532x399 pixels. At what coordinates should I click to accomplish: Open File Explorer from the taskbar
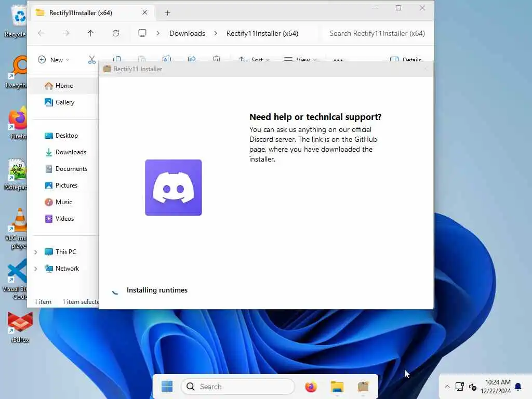click(x=337, y=387)
